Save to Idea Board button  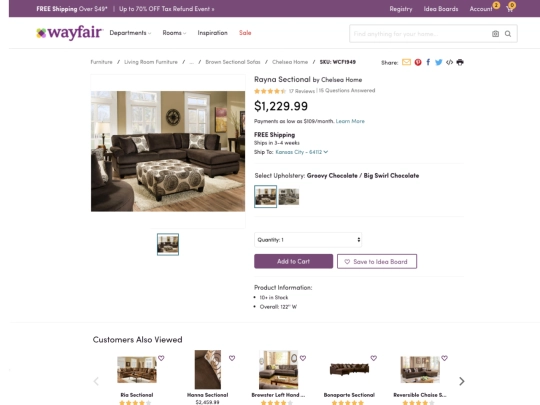click(x=377, y=261)
